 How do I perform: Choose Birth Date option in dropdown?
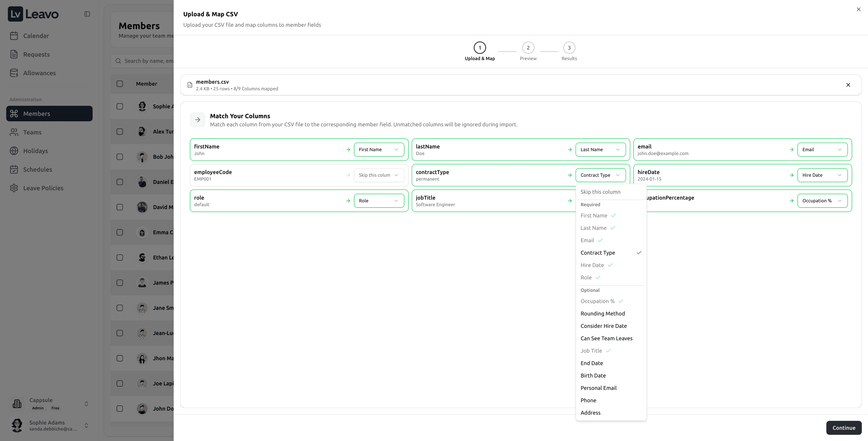593,376
